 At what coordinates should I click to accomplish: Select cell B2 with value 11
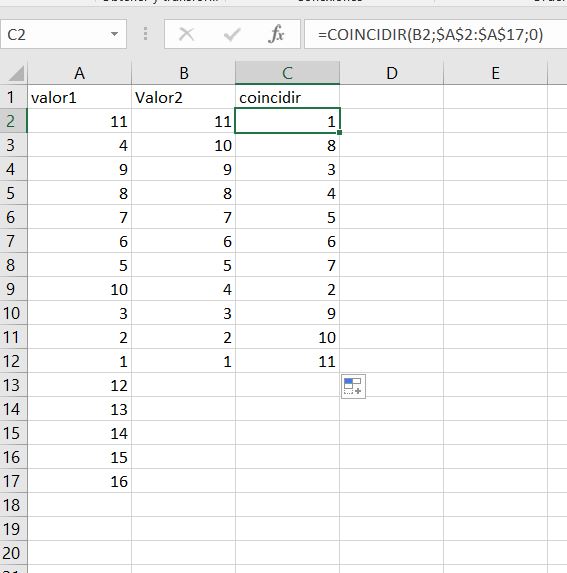pos(183,121)
